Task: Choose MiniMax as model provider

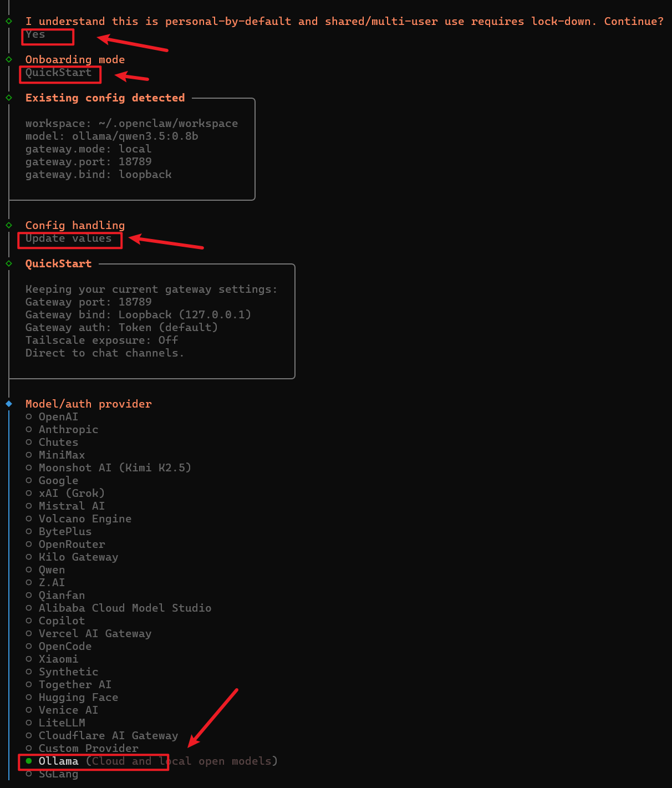Action: click(55, 455)
